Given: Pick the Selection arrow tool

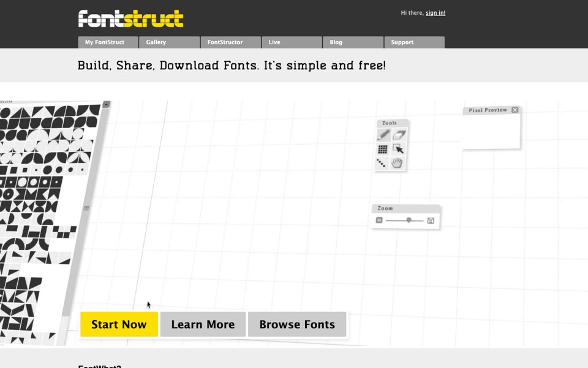Looking at the screenshot, I should pos(398,149).
